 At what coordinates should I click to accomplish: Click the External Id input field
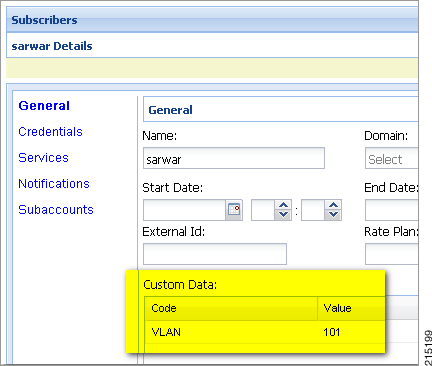click(x=215, y=254)
